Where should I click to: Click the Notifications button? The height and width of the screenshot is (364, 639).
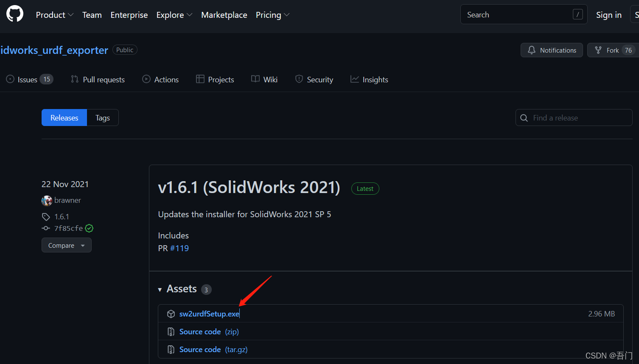point(552,50)
